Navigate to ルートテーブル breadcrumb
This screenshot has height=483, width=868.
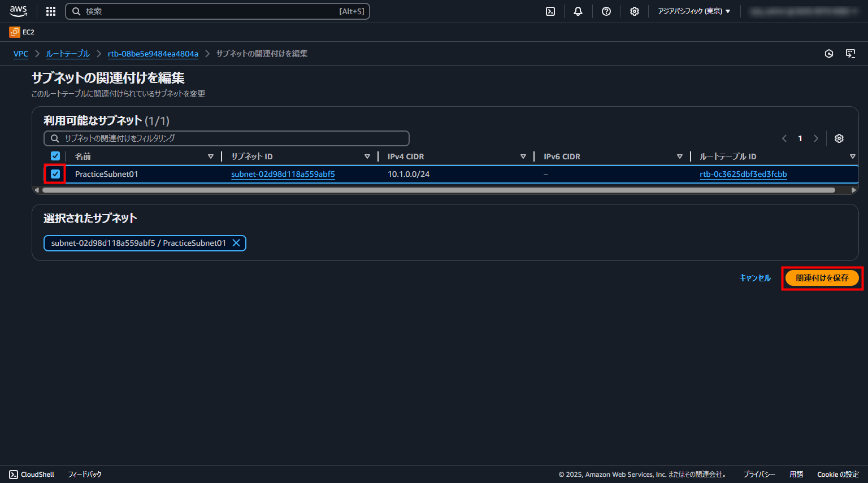(68, 54)
